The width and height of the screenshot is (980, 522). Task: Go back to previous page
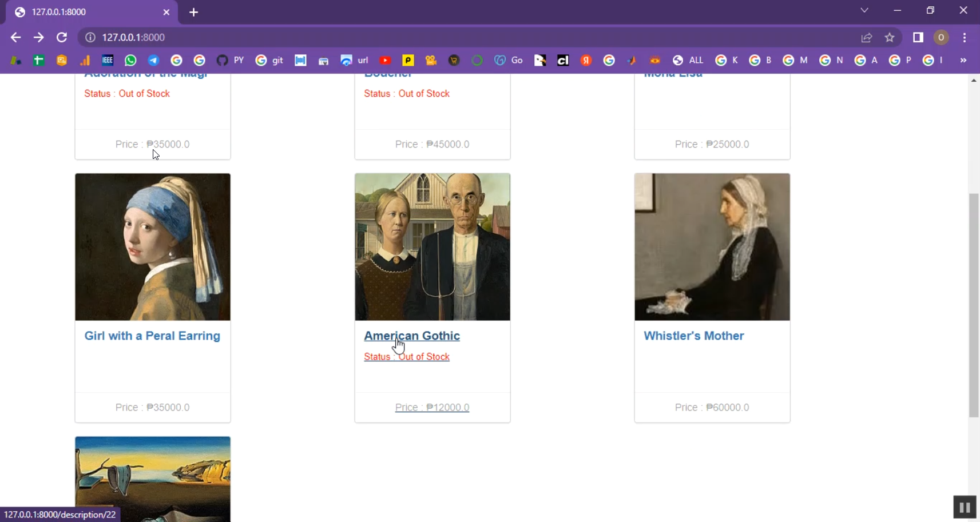pyautogui.click(x=15, y=37)
